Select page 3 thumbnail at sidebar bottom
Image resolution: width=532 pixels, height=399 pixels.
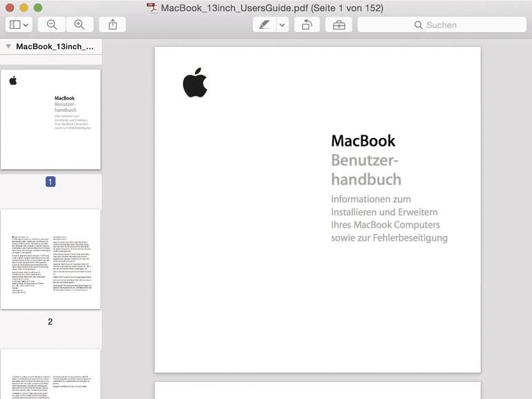tap(50, 374)
